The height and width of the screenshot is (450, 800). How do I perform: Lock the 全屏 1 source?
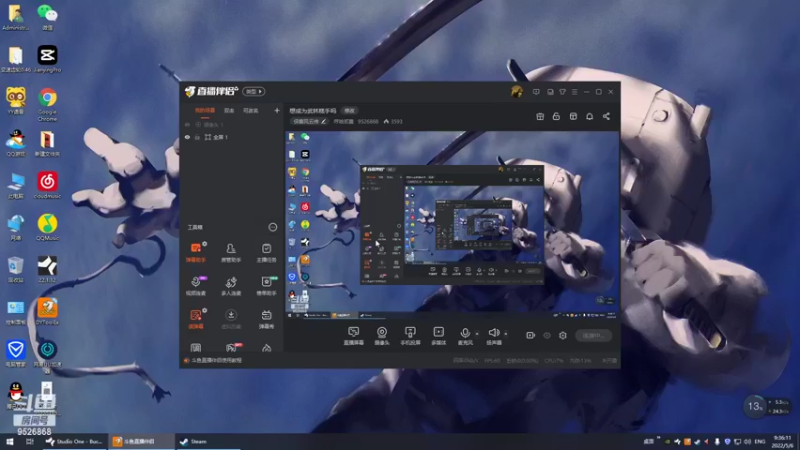[197, 137]
